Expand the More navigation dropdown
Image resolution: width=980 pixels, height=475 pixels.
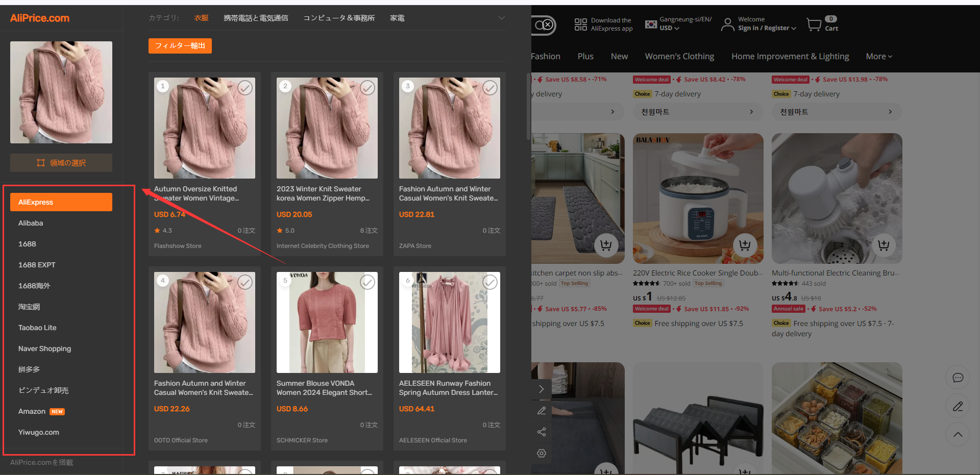click(879, 56)
